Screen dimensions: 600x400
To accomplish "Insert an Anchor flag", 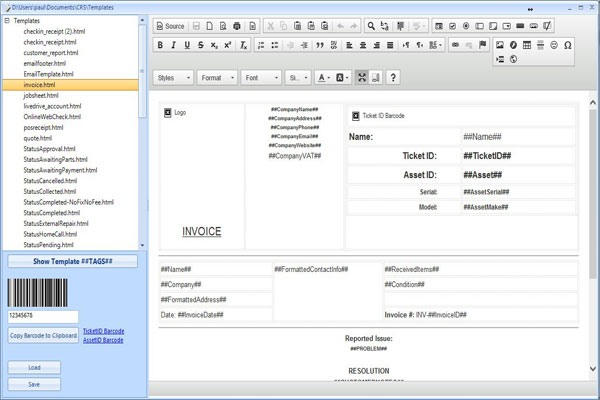I will (x=483, y=45).
